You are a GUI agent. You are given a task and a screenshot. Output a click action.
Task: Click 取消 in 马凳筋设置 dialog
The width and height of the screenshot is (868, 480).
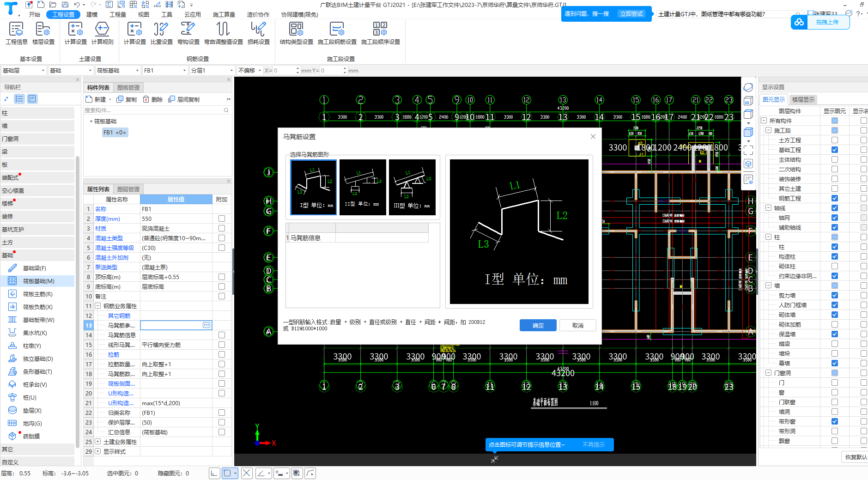(x=578, y=326)
